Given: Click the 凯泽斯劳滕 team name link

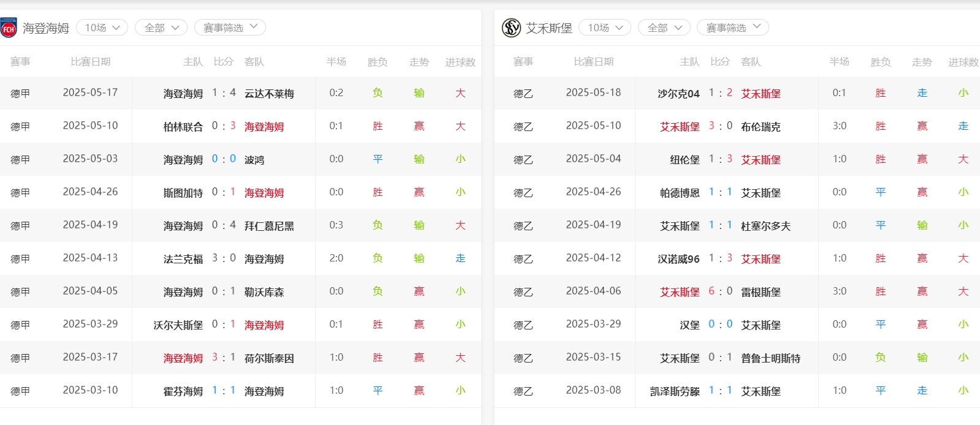Looking at the screenshot, I should [x=674, y=391].
